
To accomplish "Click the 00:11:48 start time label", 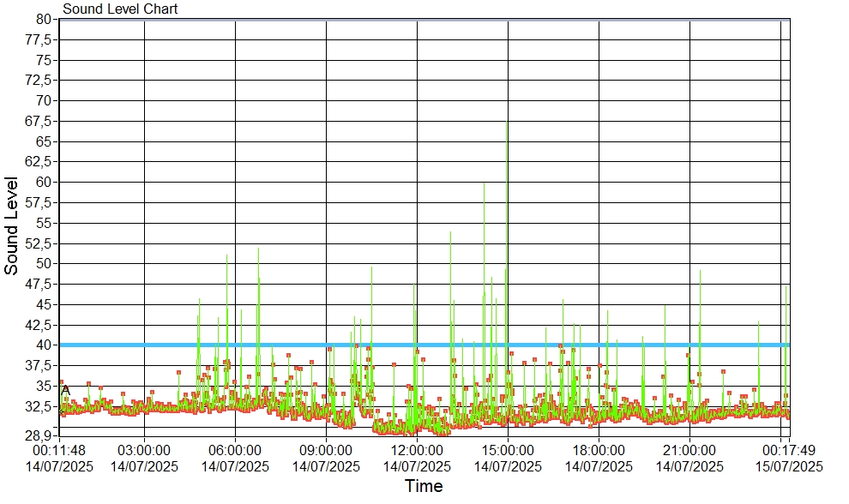I will [59, 449].
